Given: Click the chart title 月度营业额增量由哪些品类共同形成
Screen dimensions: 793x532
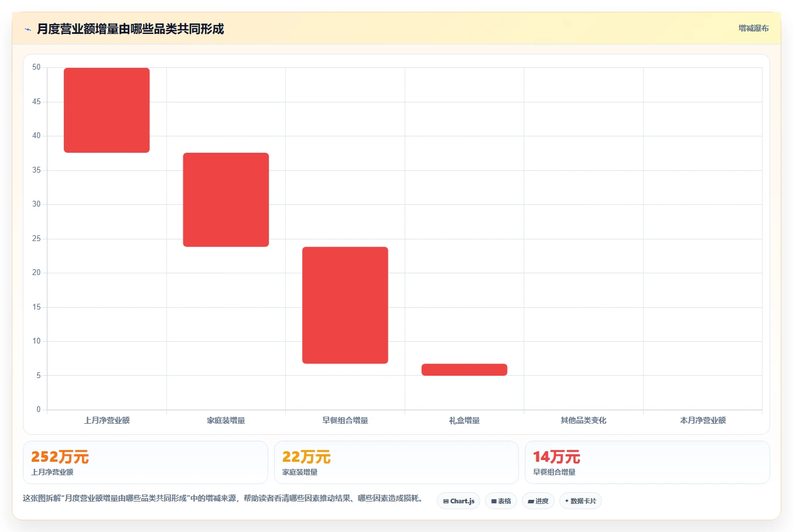Looking at the screenshot, I should coord(131,29).
